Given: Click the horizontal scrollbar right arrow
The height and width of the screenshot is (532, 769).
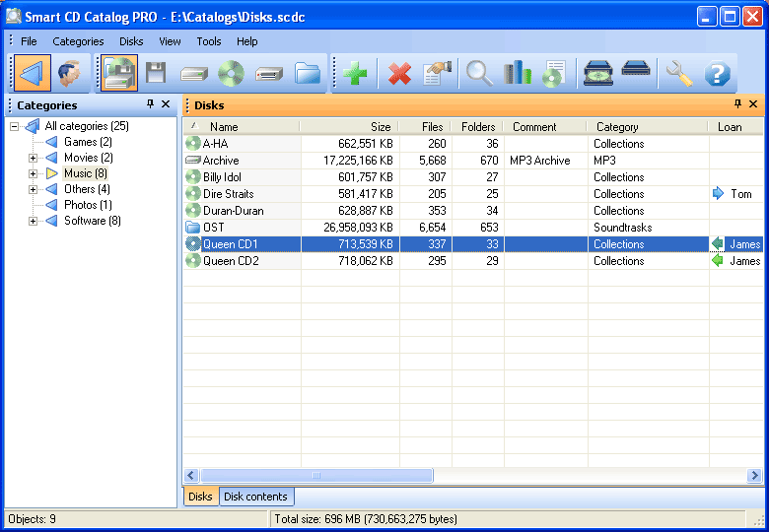Looking at the screenshot, I should pyautogui.click(x=754, y=475).
